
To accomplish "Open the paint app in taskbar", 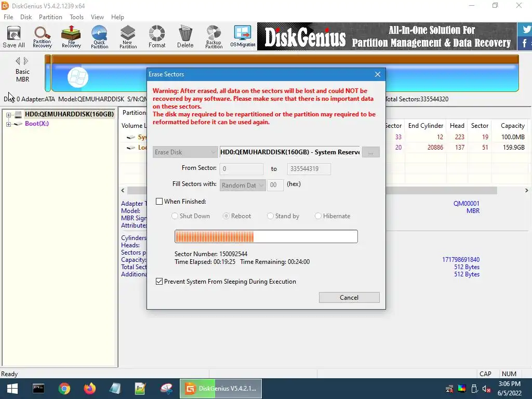I will [166, 389].
